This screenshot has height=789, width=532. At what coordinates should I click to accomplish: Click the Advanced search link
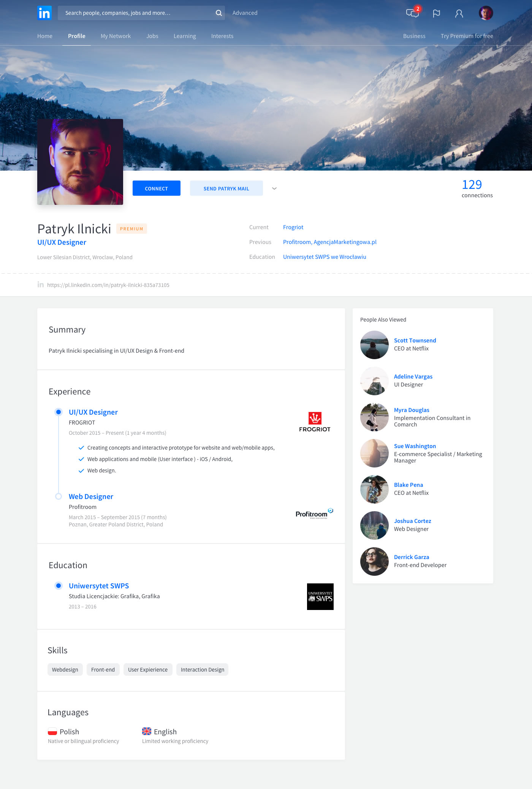(245, 13)
